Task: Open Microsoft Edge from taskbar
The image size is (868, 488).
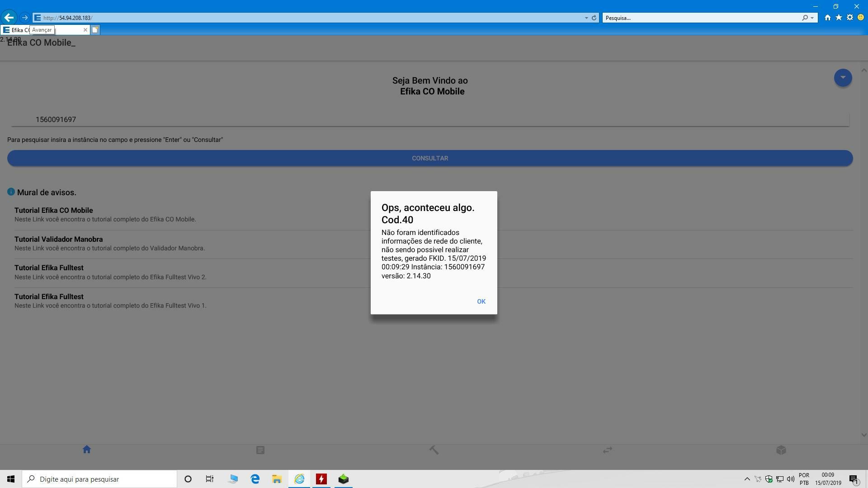Action: click(255, 479)
